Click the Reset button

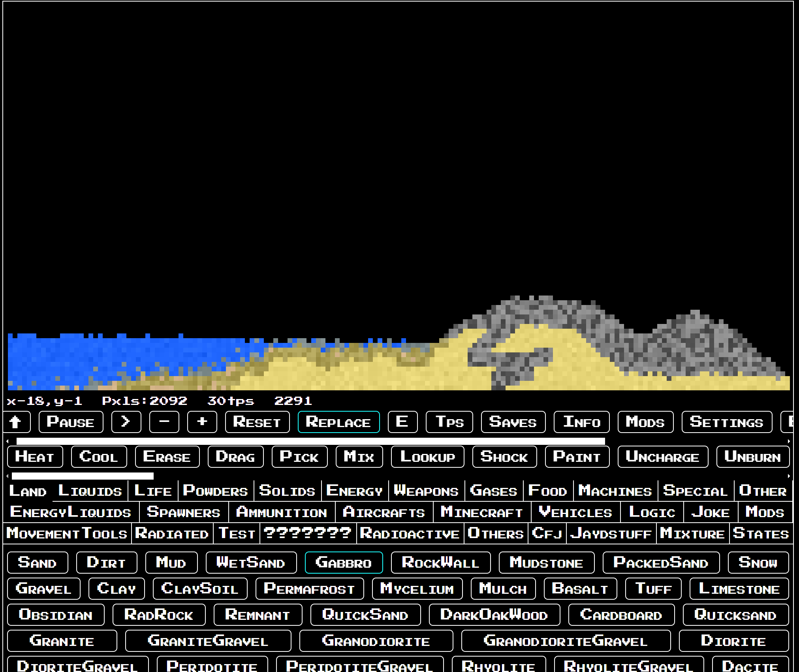(257, 422)
